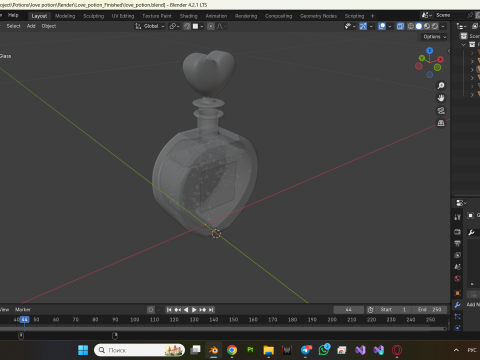The width and height of the screenshot is (480, 360).
Task: Click the blue Z axis on gizmo
Action: (x=430, y=51)
